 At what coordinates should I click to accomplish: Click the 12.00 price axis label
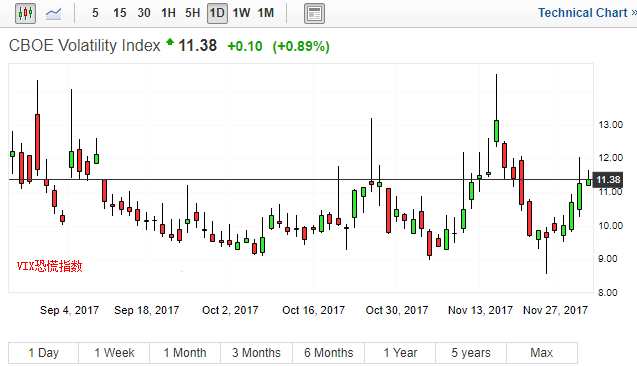(x=611, y=158)
